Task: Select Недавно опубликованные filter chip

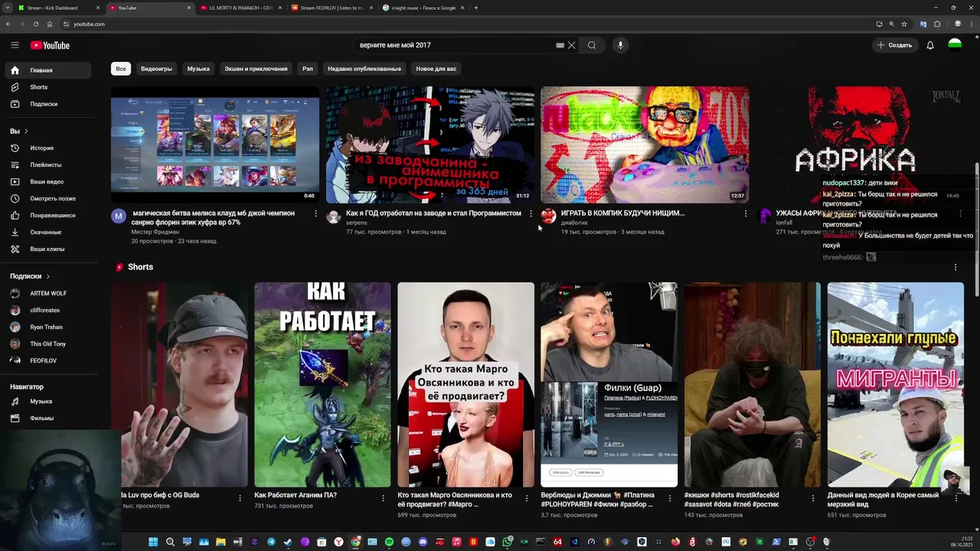Action: 364,69
